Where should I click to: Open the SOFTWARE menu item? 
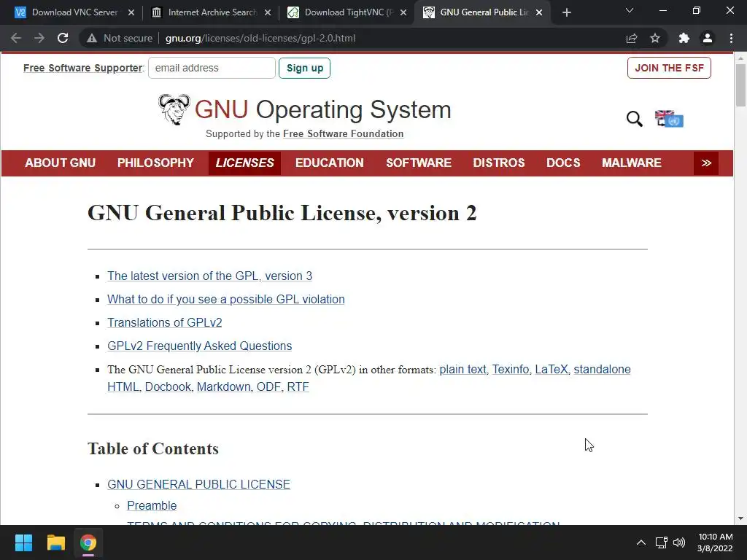pos(418,163)
